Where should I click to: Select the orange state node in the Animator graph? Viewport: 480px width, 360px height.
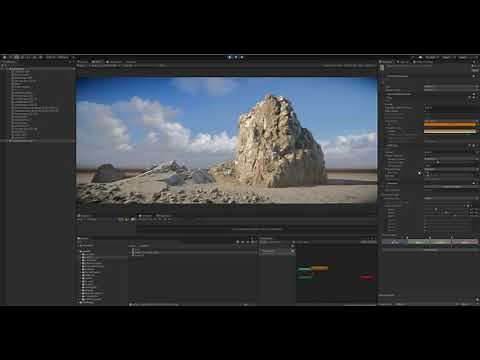(x=320, y=268)
